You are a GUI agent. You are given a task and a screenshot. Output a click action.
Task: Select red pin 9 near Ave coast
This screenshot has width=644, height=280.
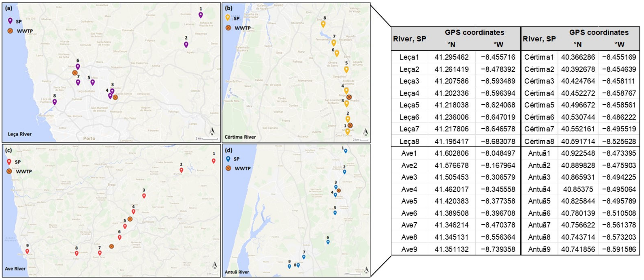[27, 251]
